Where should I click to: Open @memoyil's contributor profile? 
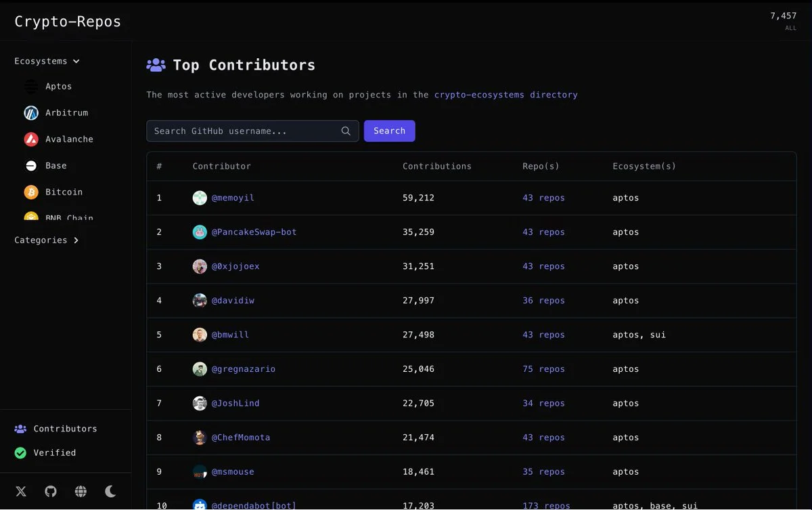233,198
